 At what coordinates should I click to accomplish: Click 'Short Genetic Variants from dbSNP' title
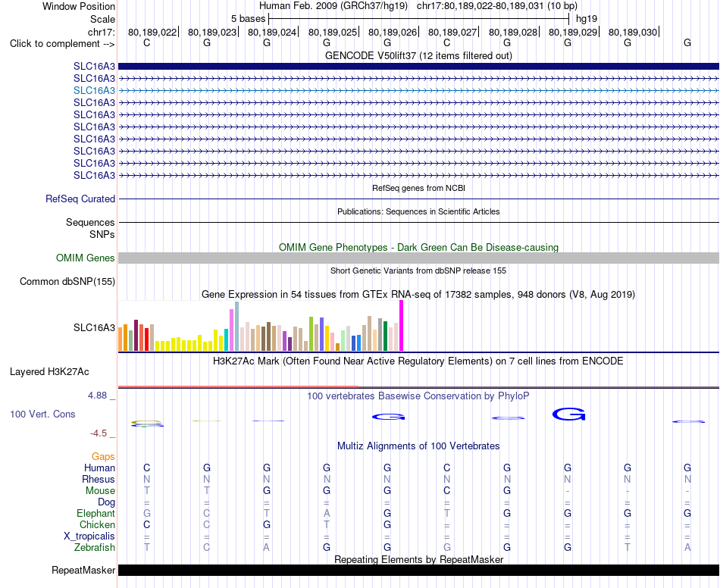pyautogui.click(x=418, y=271)
